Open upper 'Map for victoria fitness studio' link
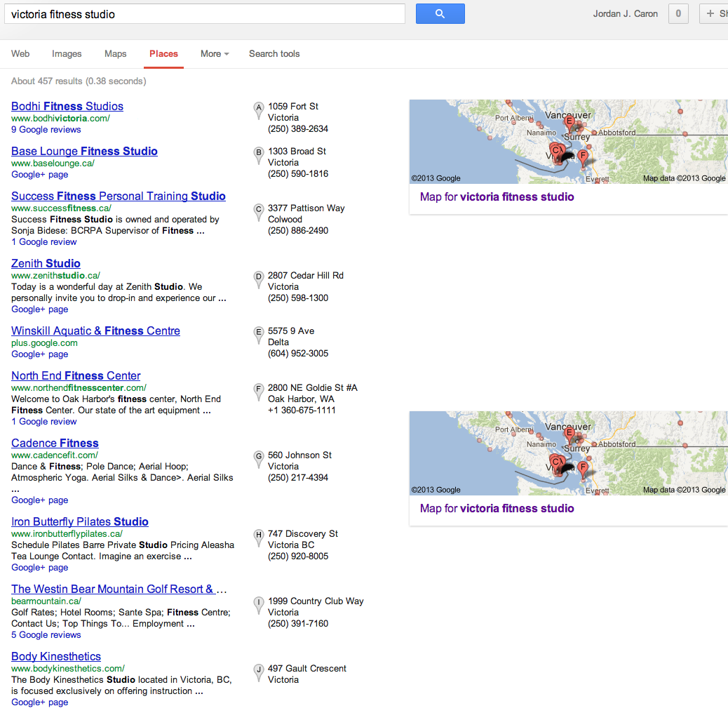 pyautogui.click(x=497, y=197)
